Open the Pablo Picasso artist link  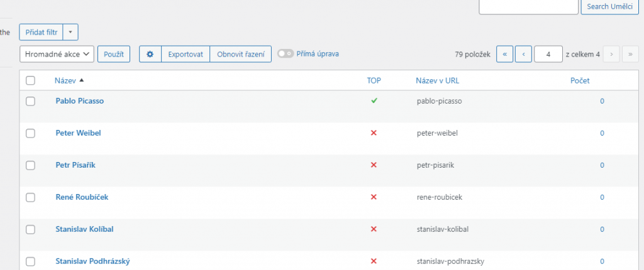(x=79, y=100)
